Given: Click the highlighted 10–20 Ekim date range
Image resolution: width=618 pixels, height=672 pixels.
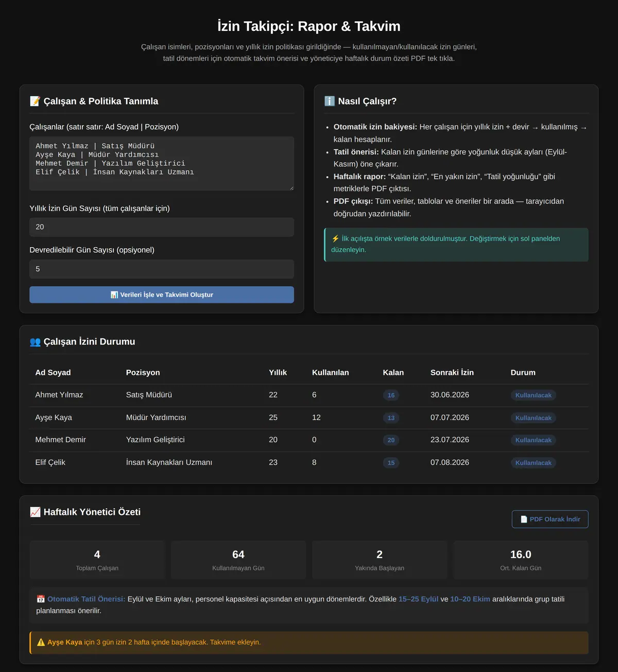Looking at the screenshot, I should [x=470, y=599].
